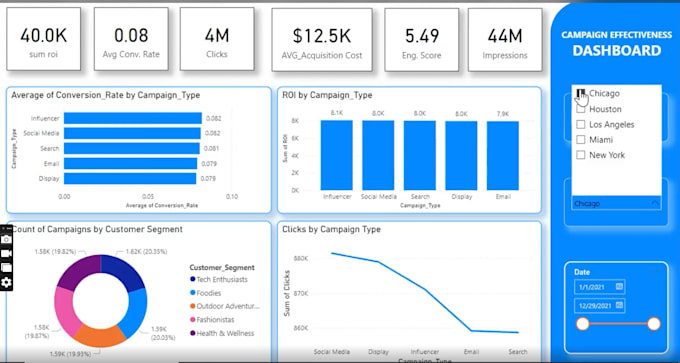
Task: Check the Los Angeles city checkbox
Action: point(581,124)
